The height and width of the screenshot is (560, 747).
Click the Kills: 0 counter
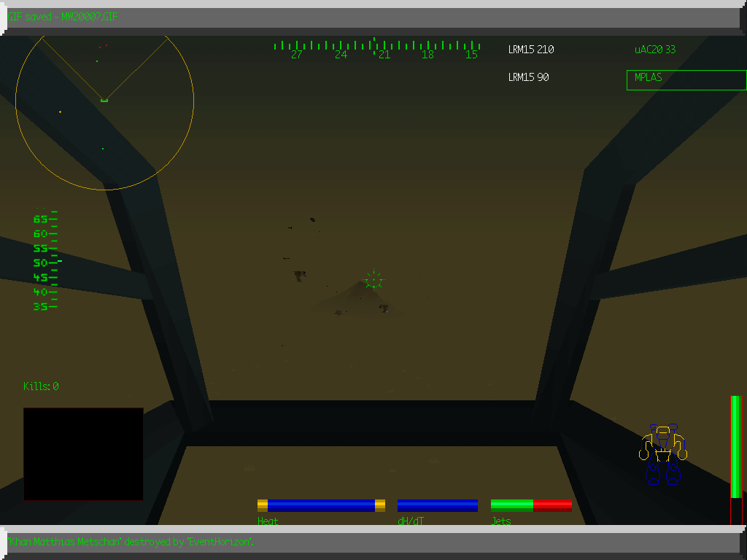39,386
